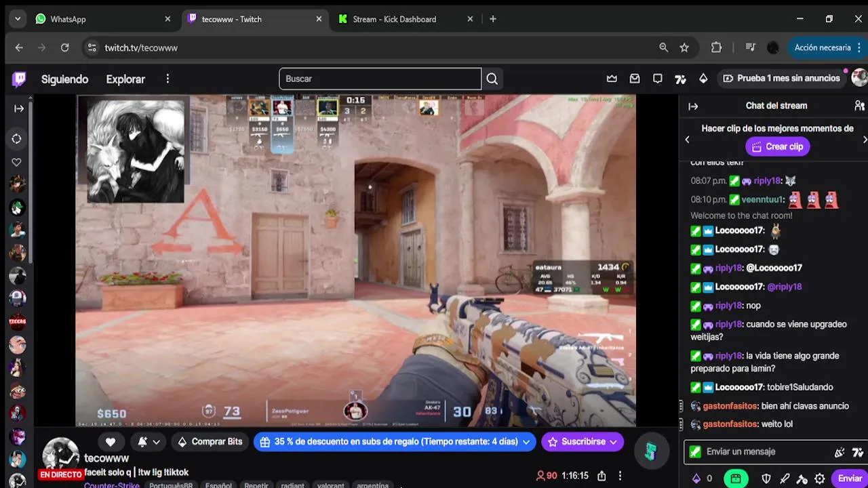Click the sword mod tools icon below chat
Viewport: 868px width, 488px height.
pos(785,479)
